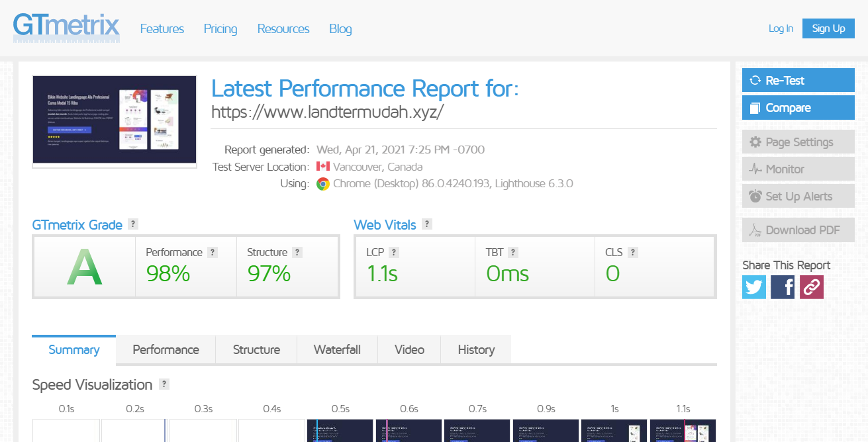Select the 0.3s filmstrip frame
Screen dimensions: 868x442
click(203, 430)
